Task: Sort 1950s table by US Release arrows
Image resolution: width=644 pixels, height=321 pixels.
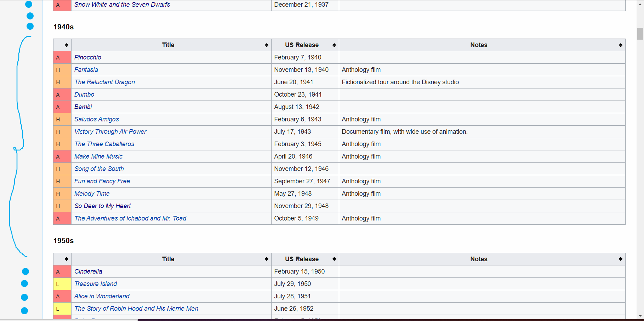Action: point(334,259)
